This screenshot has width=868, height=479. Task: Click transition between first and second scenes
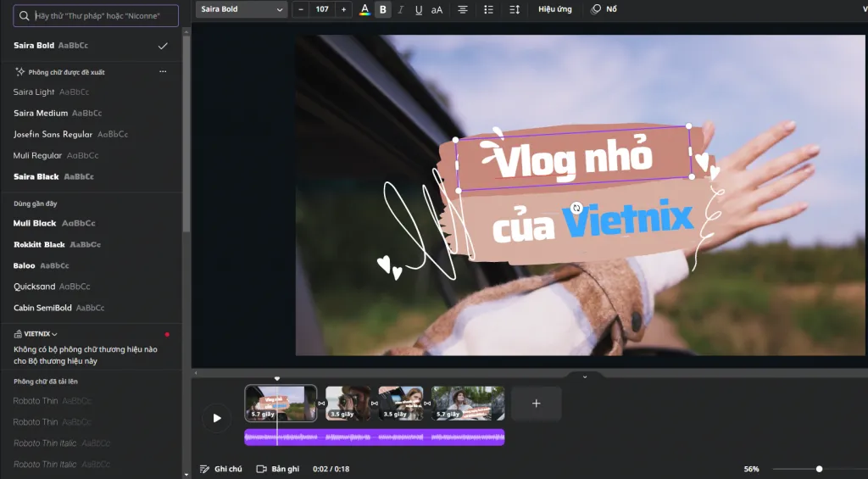321,404
